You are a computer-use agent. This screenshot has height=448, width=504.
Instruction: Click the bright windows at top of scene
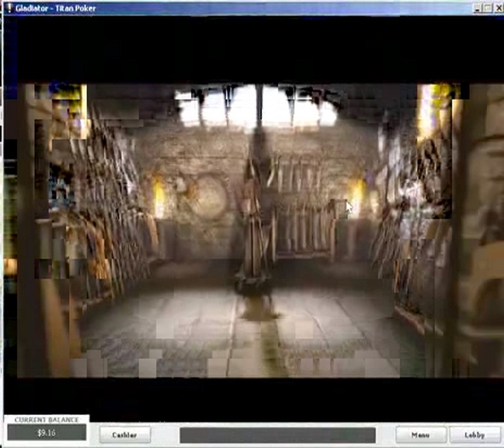258,106
